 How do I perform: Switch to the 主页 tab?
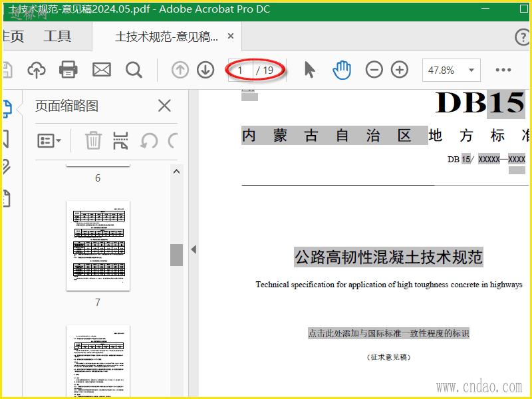point(13,36)
